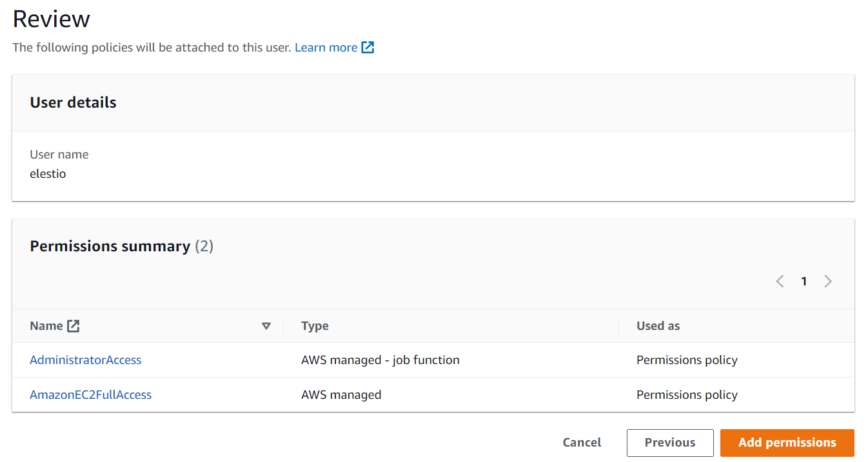Go to the previous page of permissions

pos(780,282)
